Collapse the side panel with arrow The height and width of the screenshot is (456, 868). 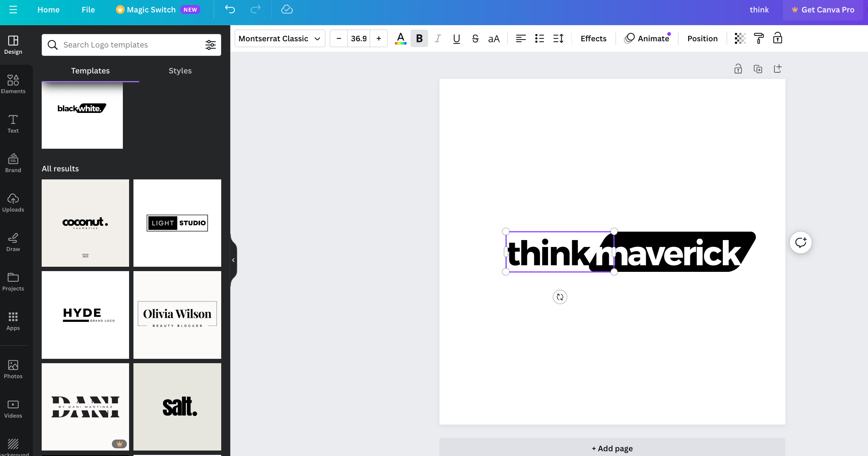[x=233, y=260]
